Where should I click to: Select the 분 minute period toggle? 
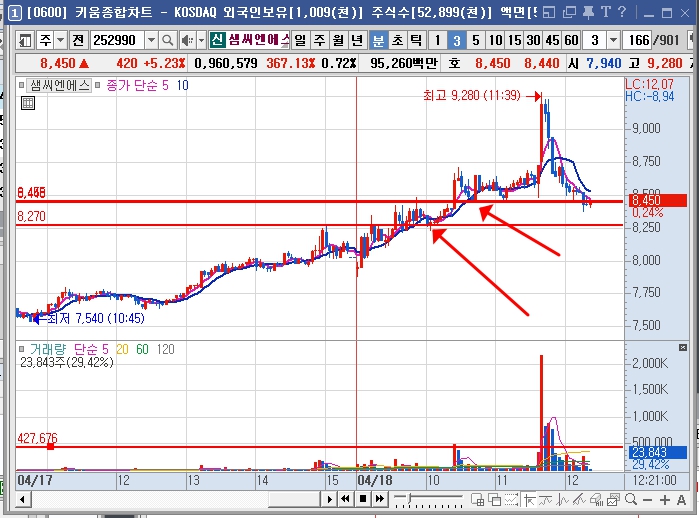pos(378,41)
